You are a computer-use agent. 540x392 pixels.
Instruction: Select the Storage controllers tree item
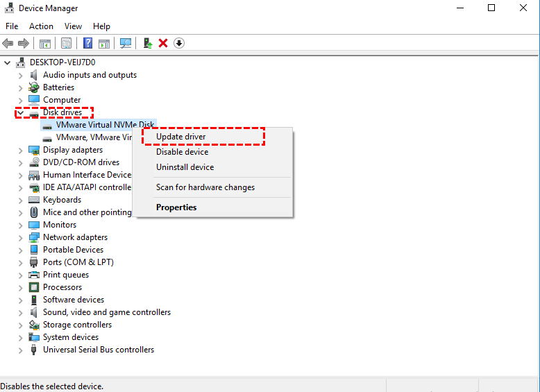click(77, 325)
